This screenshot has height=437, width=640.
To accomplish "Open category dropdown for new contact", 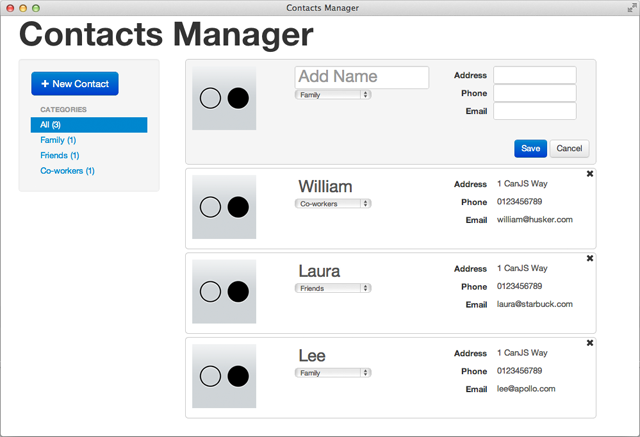I will tap(333, 95).
